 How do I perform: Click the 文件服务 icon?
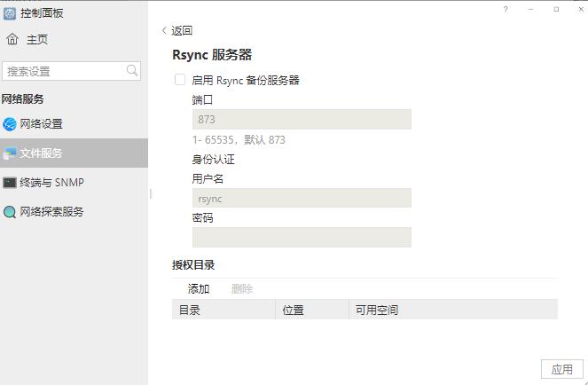coord(10,153)
